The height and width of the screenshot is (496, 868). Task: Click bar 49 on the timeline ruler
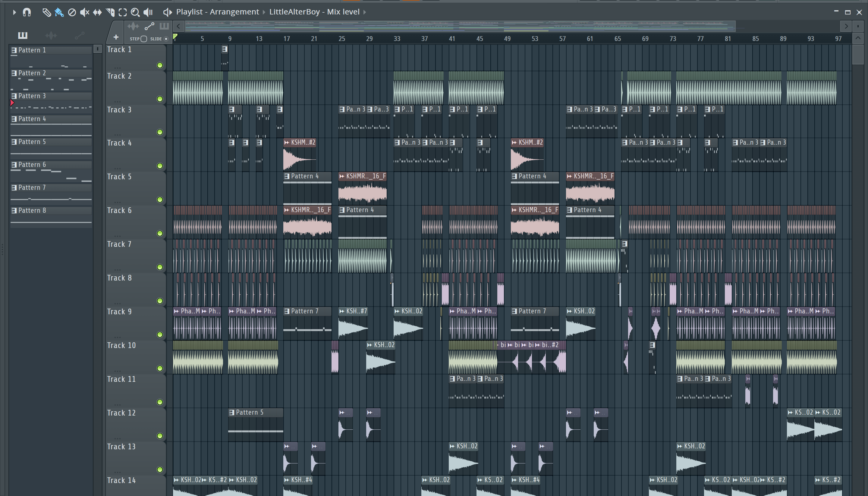pos(507,39)
